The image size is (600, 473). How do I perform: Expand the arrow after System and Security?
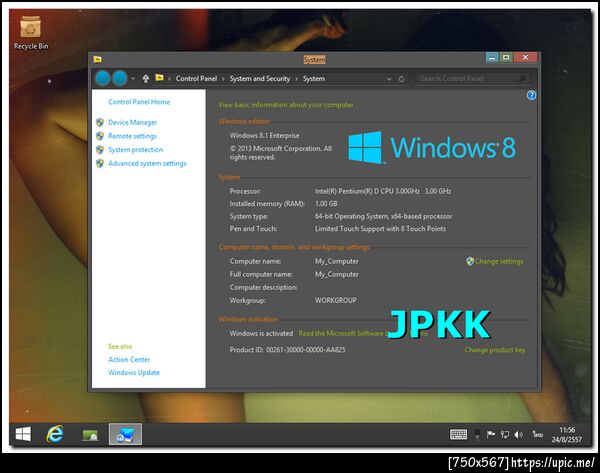[x=296, y=79]
